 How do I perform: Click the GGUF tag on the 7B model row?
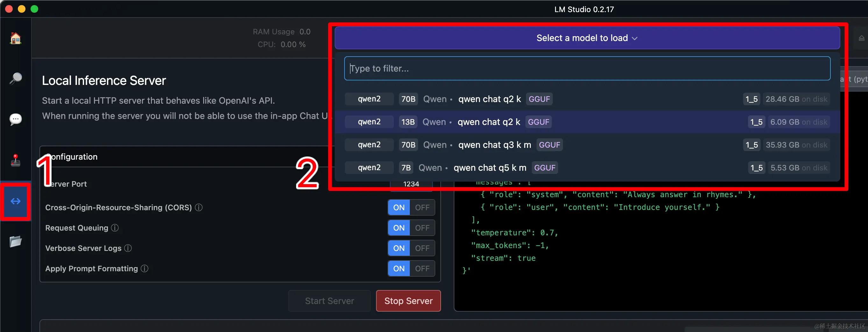(x=544, y=168)
